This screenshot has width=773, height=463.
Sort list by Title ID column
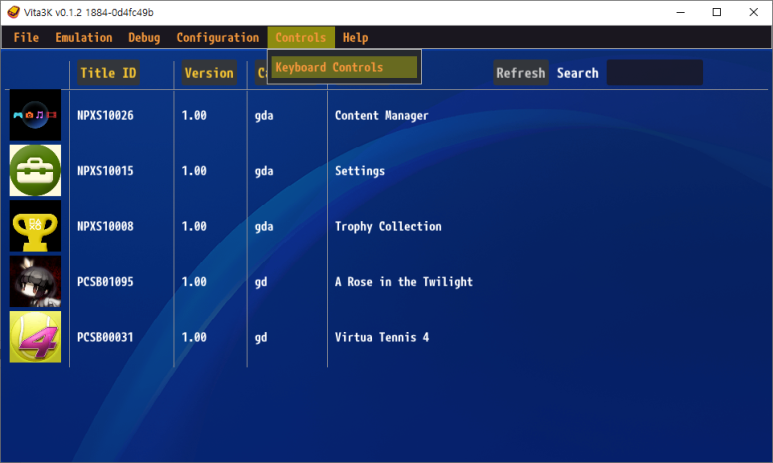click(108, 73)
